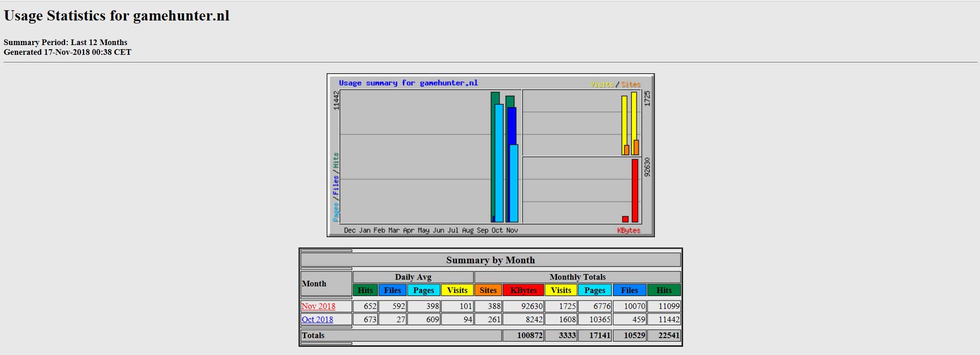The width and height of the screenshot is (980, 355).
Task: Click the page heading 'Usage Statistics for gamehunter.nl'
Action: click(x=116, y=16)
